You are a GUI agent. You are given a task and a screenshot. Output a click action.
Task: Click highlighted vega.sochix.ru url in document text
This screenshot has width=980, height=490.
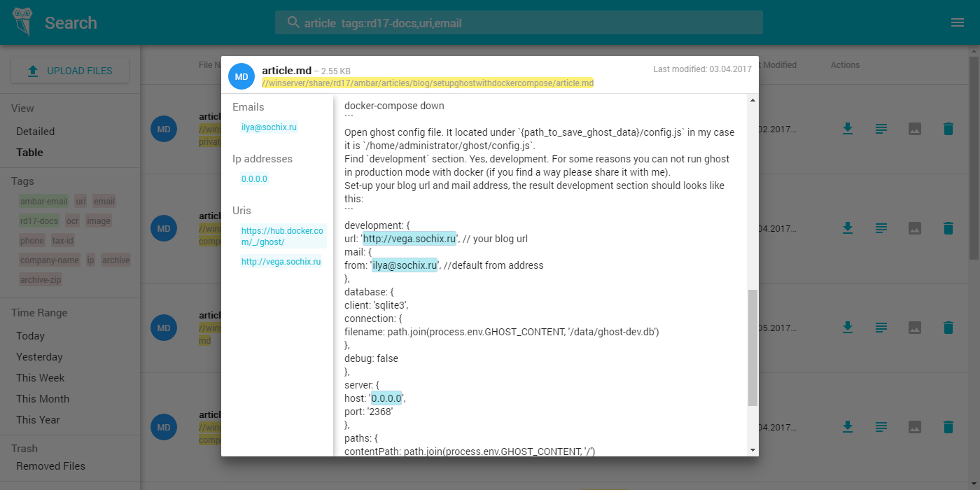[409, 239]
